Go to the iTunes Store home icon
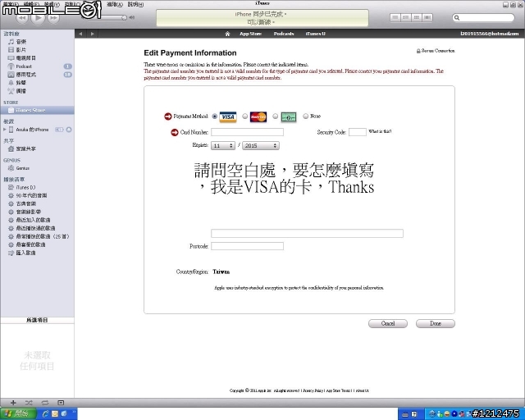The image size is (525, 420). click(228, 34)
